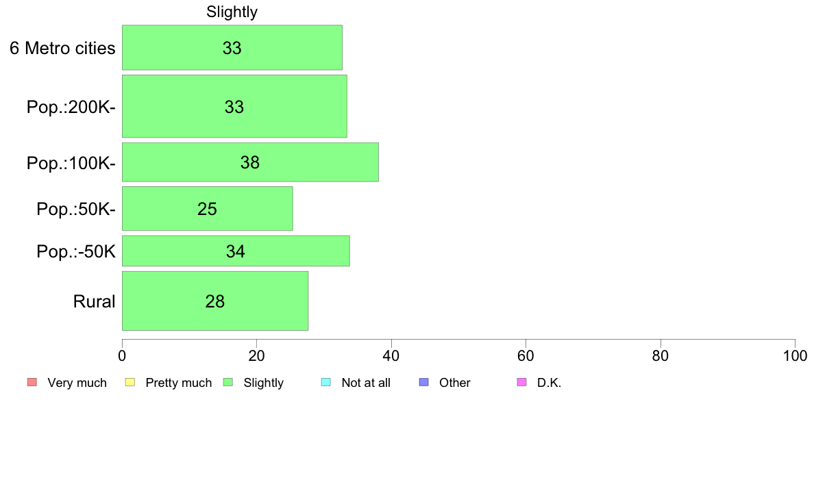
Task: Select the 6 Metro cities bar
Action: click(232, 47)
